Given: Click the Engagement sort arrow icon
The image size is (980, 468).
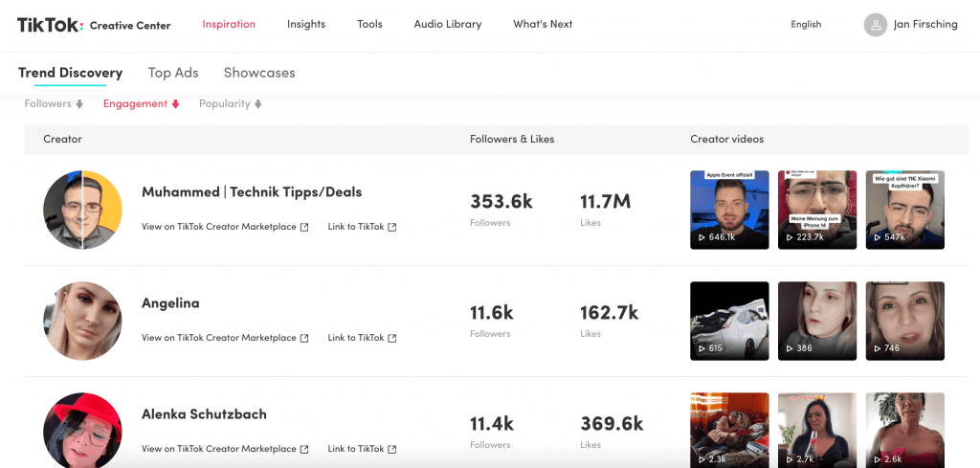Looking at the screenshot, I should (176, 104).
